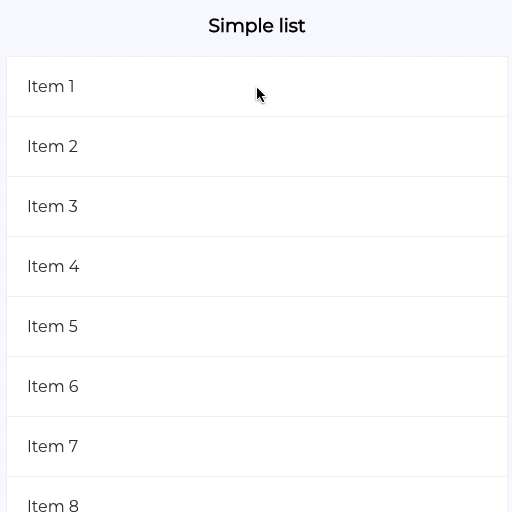Image resolution: width=512 pixels, height=512 pixels.
Task: Click the 'Simple list' heading
Action: tap(257, 26)
